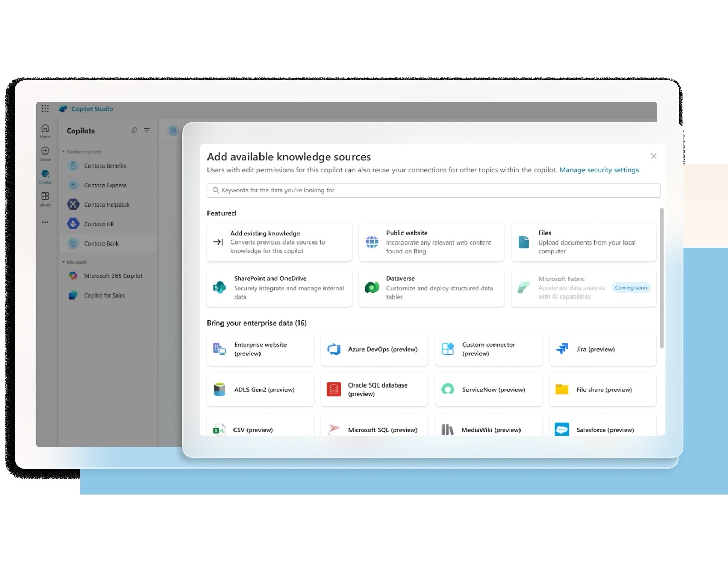Viewport: 728px width, 579px height.
Task: Click the Salesforce cloud icon
Action: 562,430
